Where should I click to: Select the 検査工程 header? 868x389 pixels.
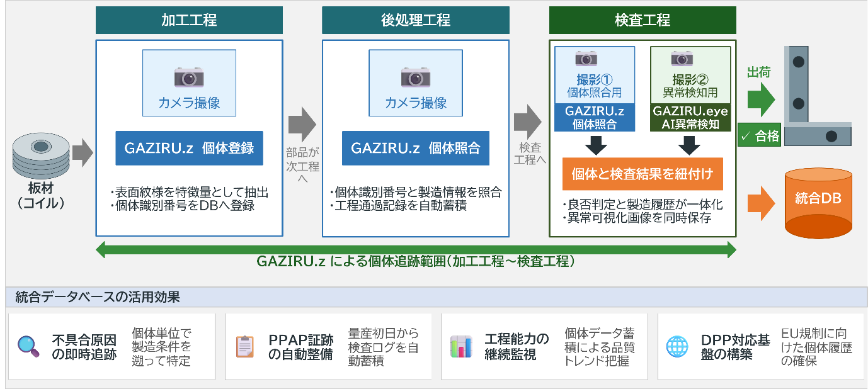[642, 20]
